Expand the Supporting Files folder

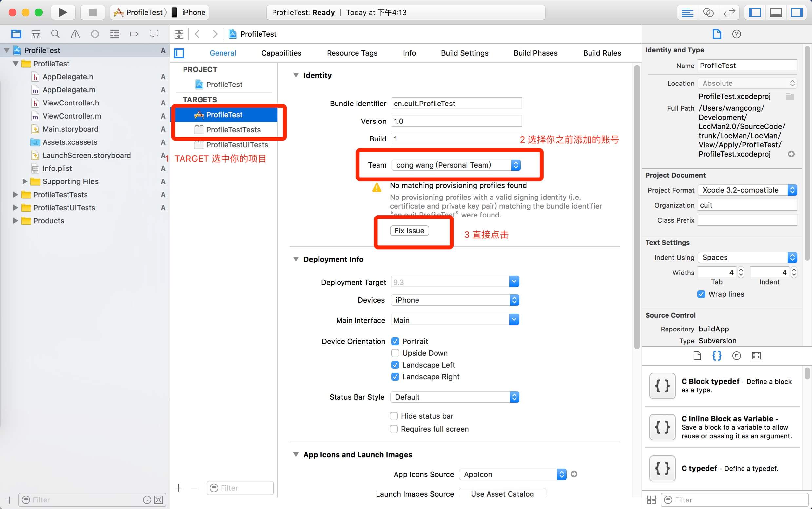point(25,181)
